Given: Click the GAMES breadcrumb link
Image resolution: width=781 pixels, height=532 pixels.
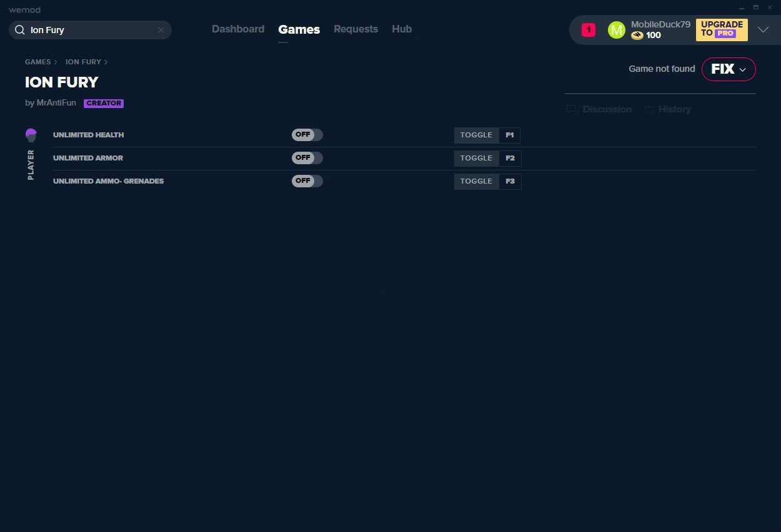Looking at the screenshot, I should pos(37,62).
